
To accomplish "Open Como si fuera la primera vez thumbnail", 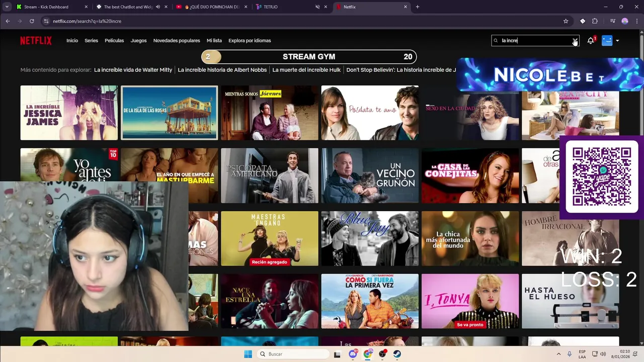I will point(370,301).
